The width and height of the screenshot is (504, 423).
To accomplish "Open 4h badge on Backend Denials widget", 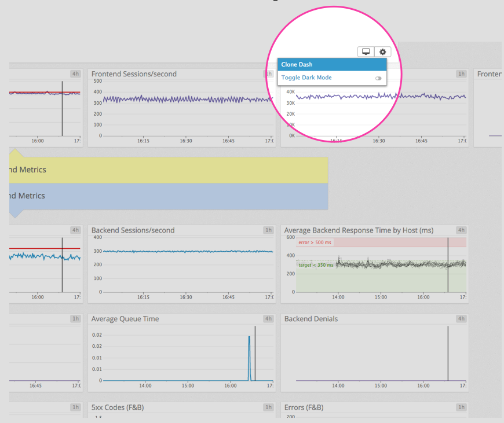I will [x=461, y=319].
